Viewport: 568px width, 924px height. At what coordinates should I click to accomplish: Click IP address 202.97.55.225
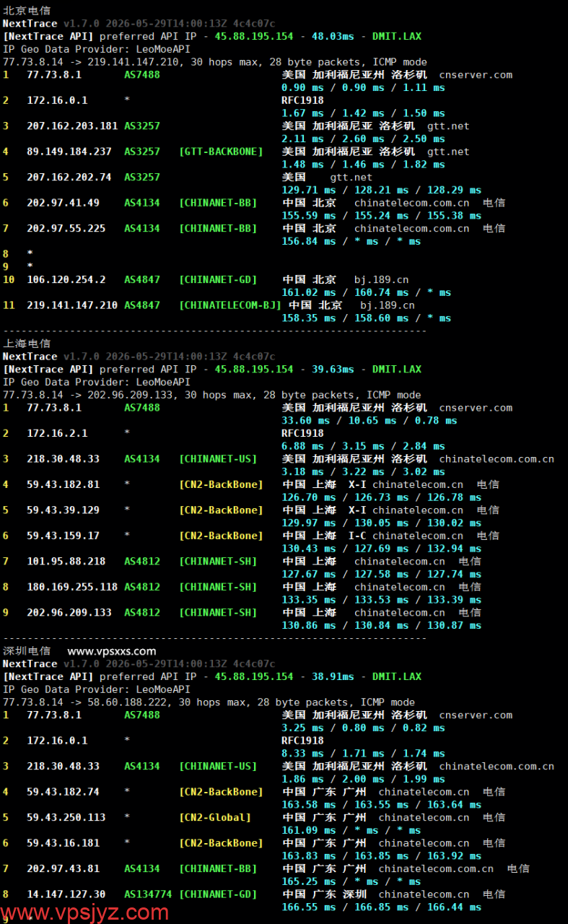[66, 228]
